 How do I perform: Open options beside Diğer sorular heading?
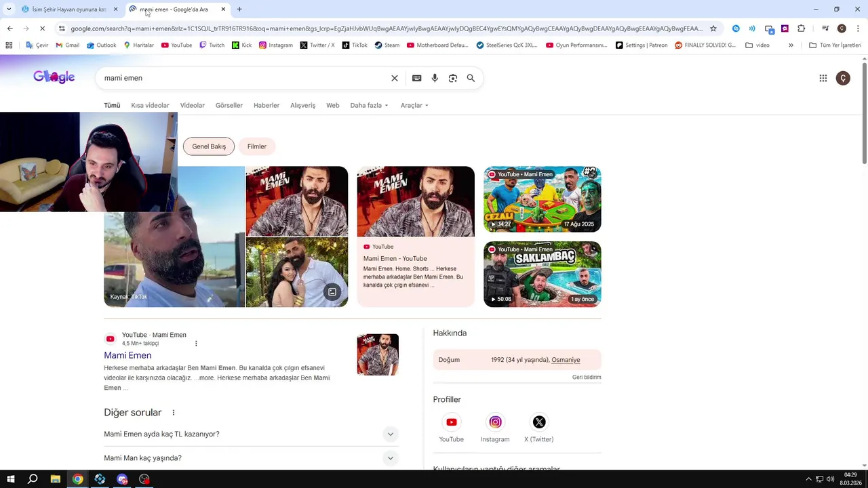173,413
